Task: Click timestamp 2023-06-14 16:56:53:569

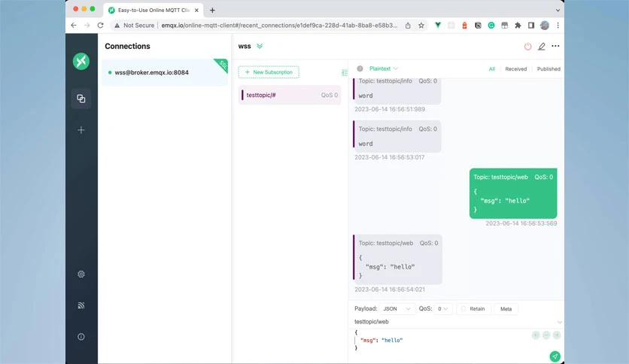Action: pos(521,223)
